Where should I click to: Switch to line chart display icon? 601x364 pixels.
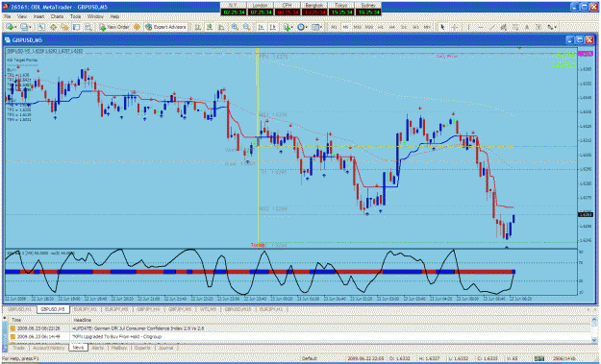[221, 27]
